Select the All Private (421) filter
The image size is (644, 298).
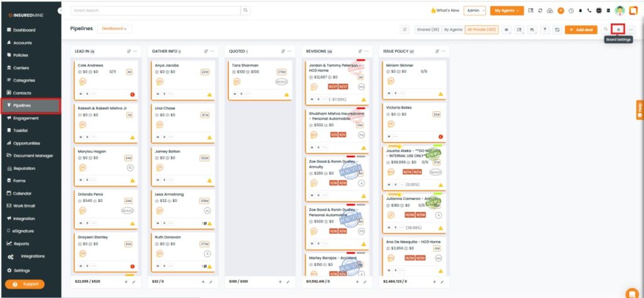480,30
